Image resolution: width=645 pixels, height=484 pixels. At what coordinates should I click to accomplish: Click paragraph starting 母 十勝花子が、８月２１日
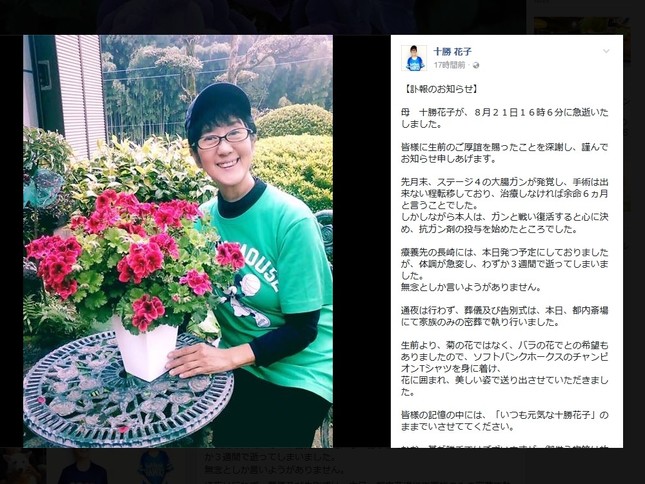(505, 118)
